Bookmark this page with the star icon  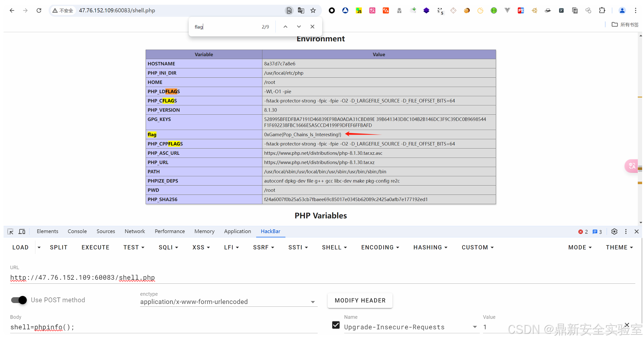click(313, 11)
